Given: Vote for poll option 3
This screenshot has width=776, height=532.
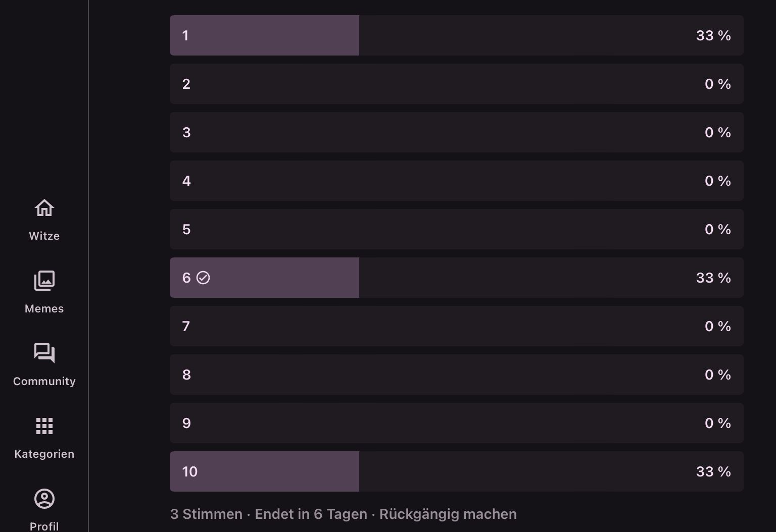Looking at the screenshot, I should coord(456,132).
